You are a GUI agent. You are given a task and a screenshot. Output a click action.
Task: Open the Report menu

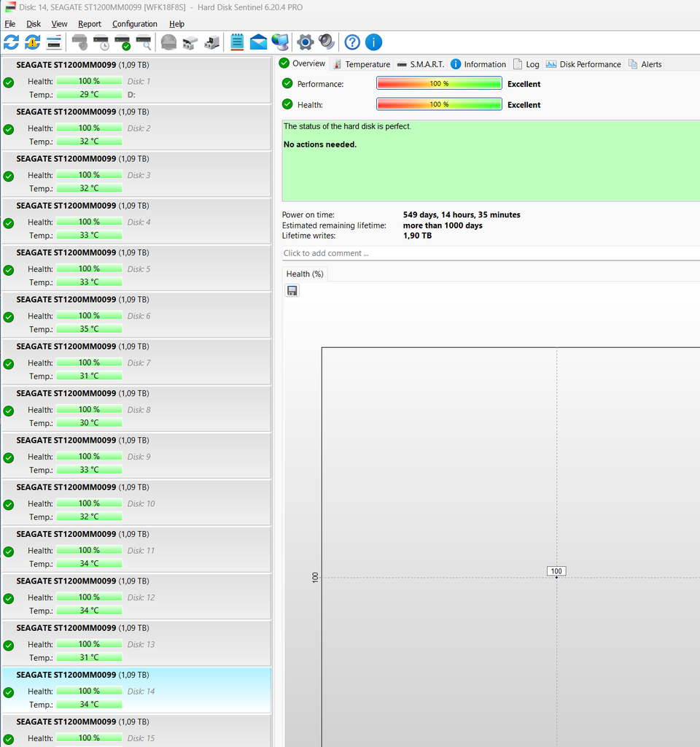pos(90,24)
